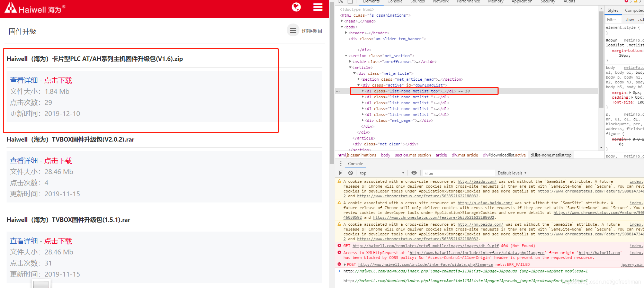Select the div class="am-slider tem_banner" DOM line
This screenshot has width=644, height=288.
coord(387,39)
